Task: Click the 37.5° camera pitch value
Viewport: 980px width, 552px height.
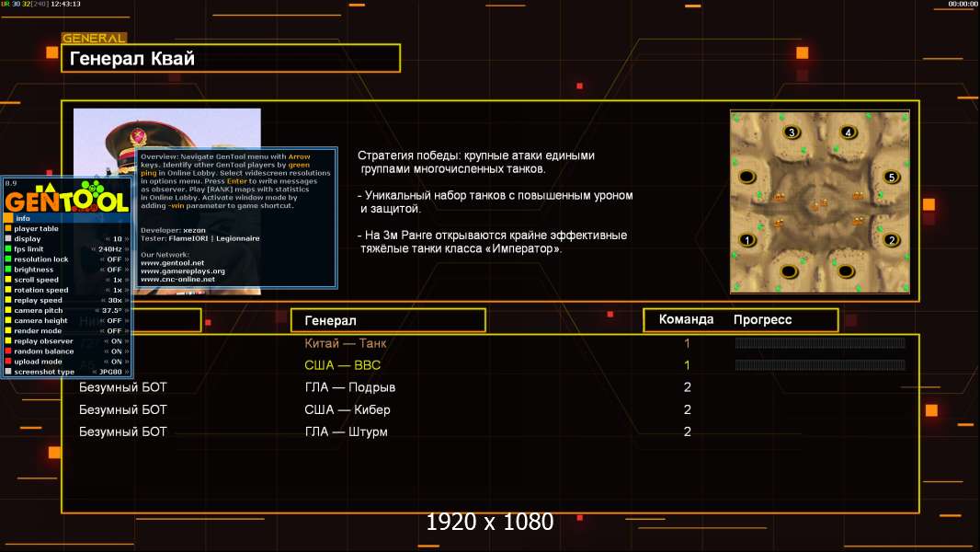Action: coord(112,310)
